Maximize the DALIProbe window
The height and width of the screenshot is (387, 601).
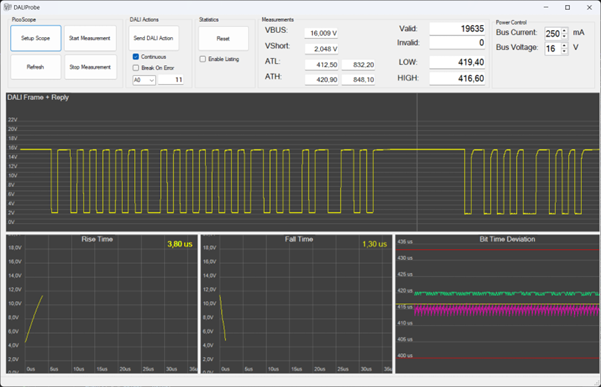[x=568, y=7]
